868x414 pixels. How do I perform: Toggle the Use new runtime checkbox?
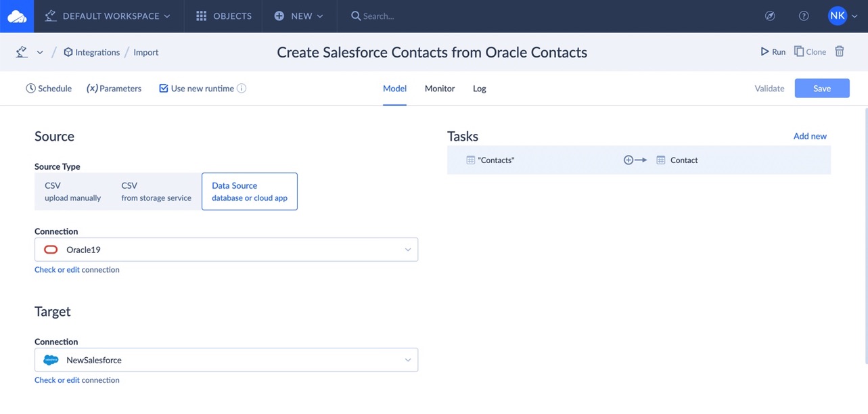(163, 89)
